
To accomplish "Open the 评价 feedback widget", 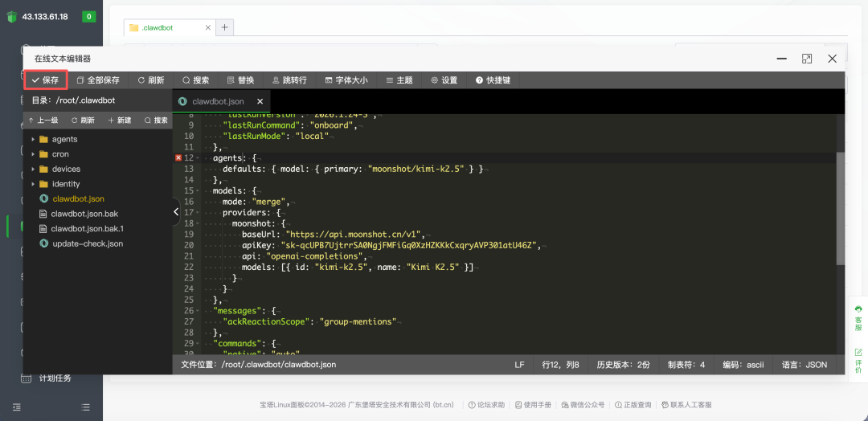I will [x=858, y=361].
